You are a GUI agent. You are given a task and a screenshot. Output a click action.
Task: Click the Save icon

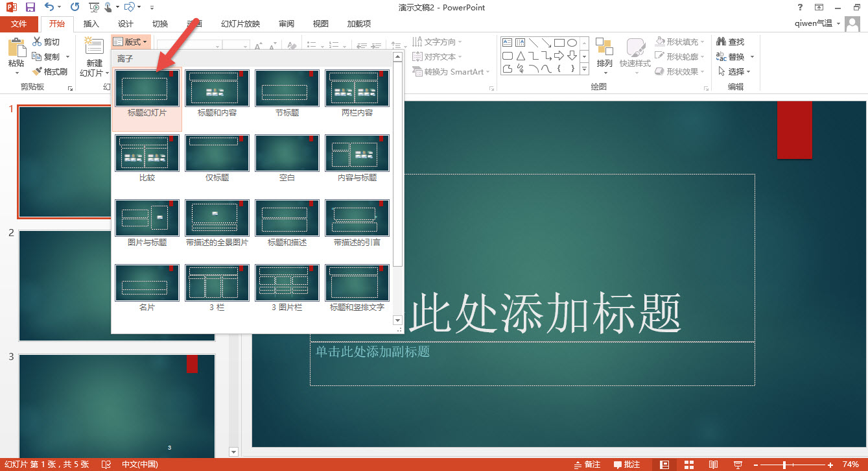[x=29, y=7]
